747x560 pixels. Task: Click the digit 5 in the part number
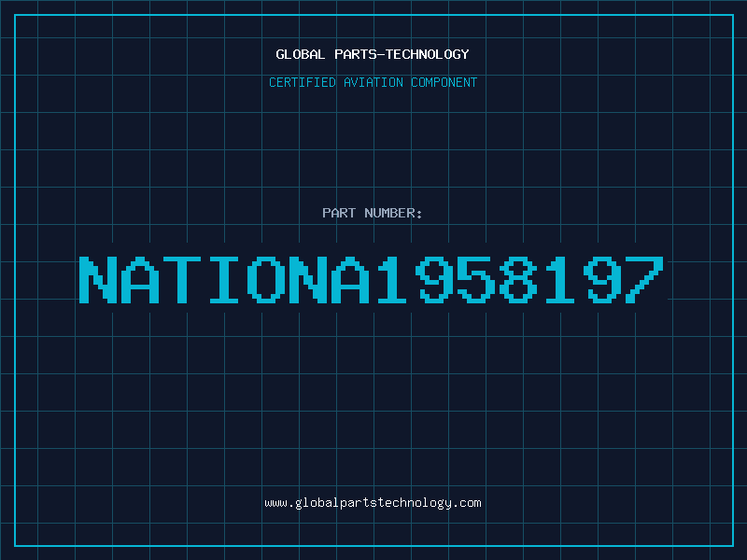(x=475, y=280)
